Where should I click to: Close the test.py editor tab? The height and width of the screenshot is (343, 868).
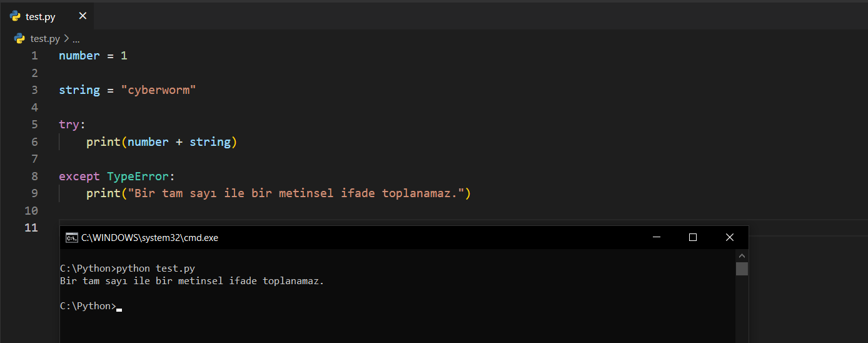[x=83, y=16]
